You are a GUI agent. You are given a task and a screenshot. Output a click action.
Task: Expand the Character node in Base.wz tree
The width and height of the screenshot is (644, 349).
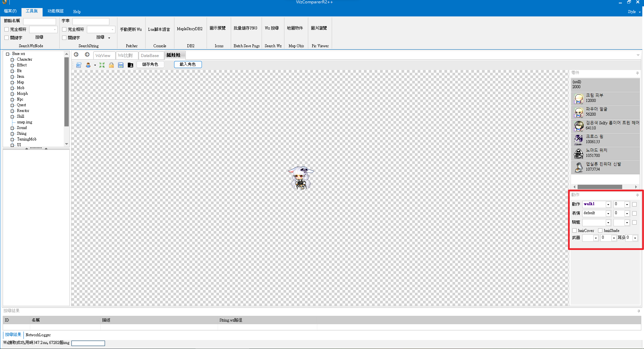point(12,60)
